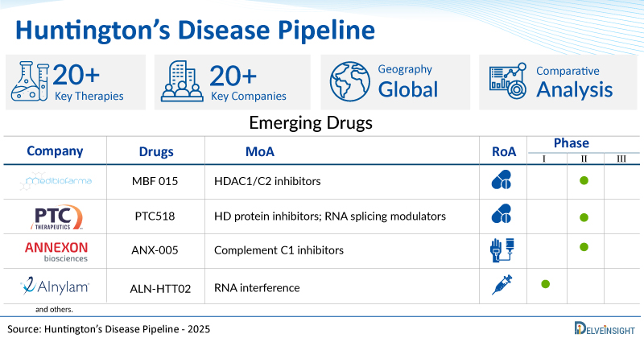The height and width of the screenshot is (338, 644).
Task: Click the pill icon in MBF 015 row
Action: coord(502,180)
